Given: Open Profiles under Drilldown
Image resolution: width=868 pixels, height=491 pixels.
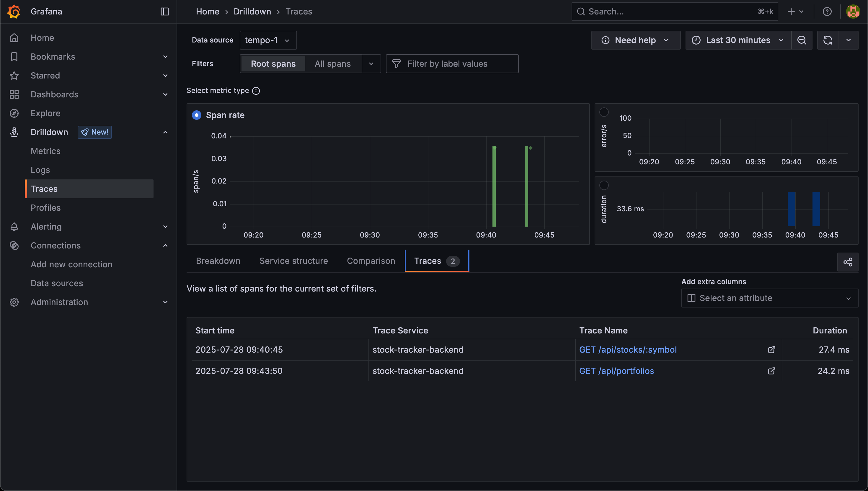Looking at the screenshot, I should (45, 208).
